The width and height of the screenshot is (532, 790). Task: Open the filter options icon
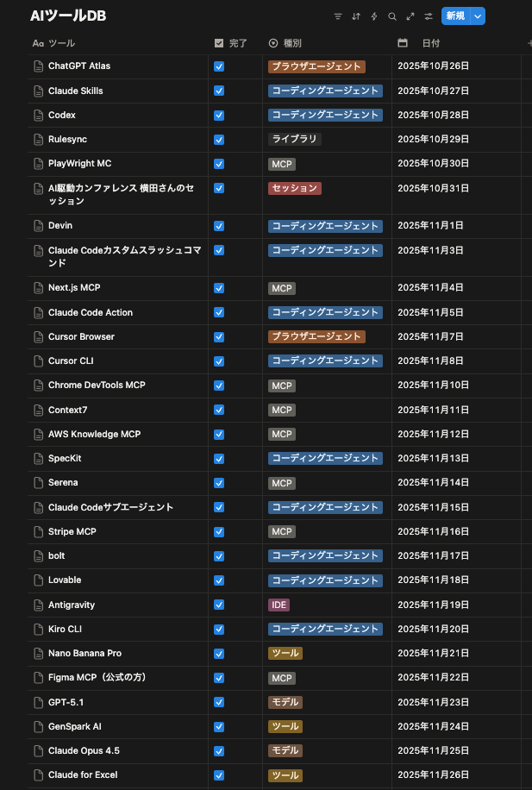point(338,16)
